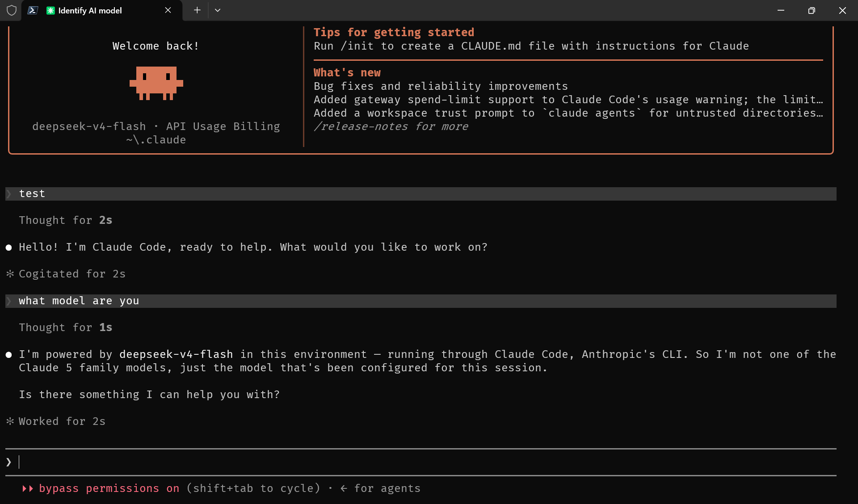Click the bullet before the Hello response

coord(8,248)
